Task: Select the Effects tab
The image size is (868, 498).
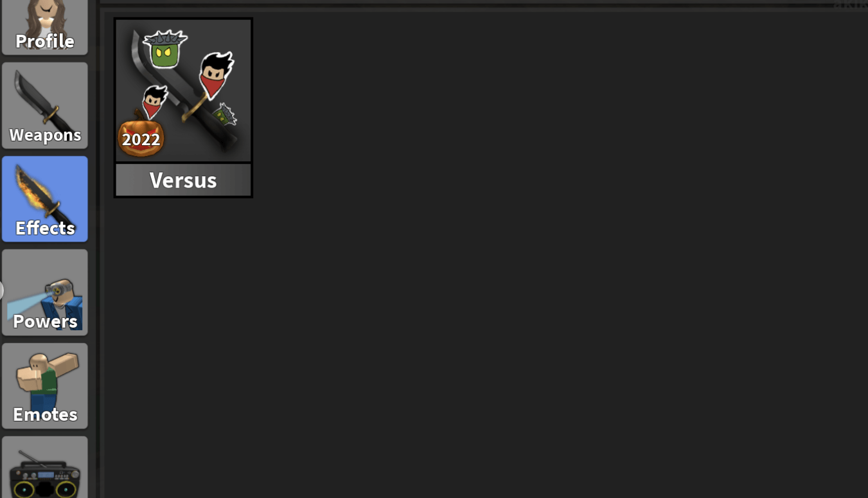Action: (x=44, y=199)
